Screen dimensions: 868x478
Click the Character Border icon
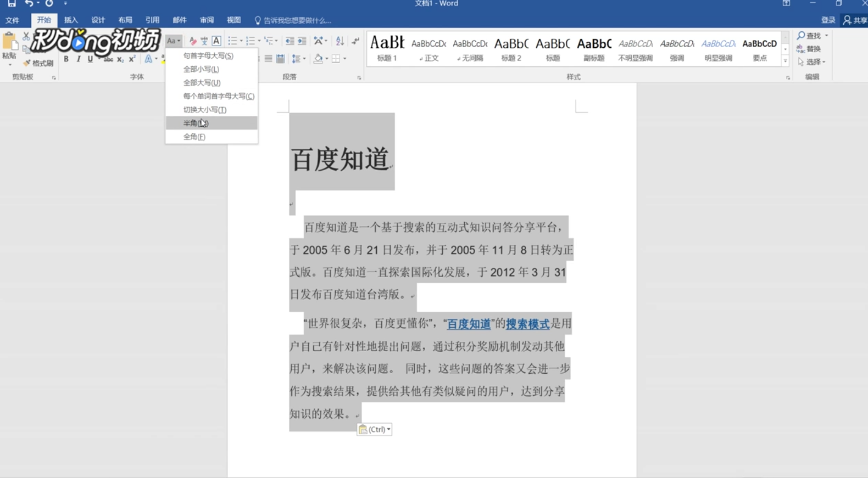(216, 41)
